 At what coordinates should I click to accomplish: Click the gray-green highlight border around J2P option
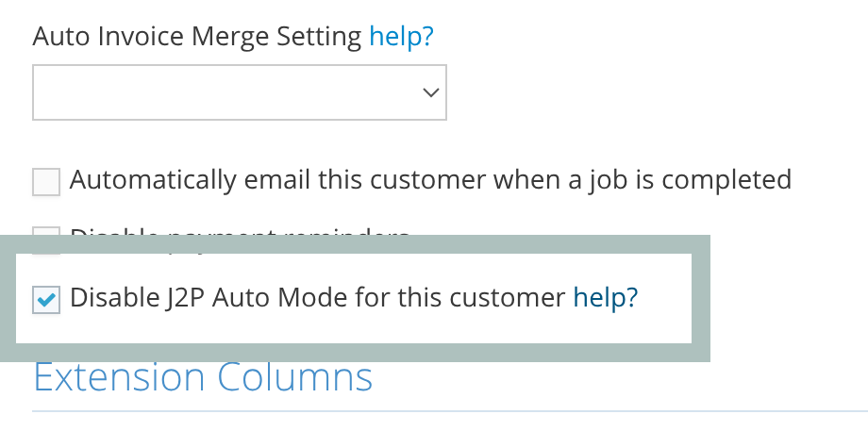click(x=701, y=298)
